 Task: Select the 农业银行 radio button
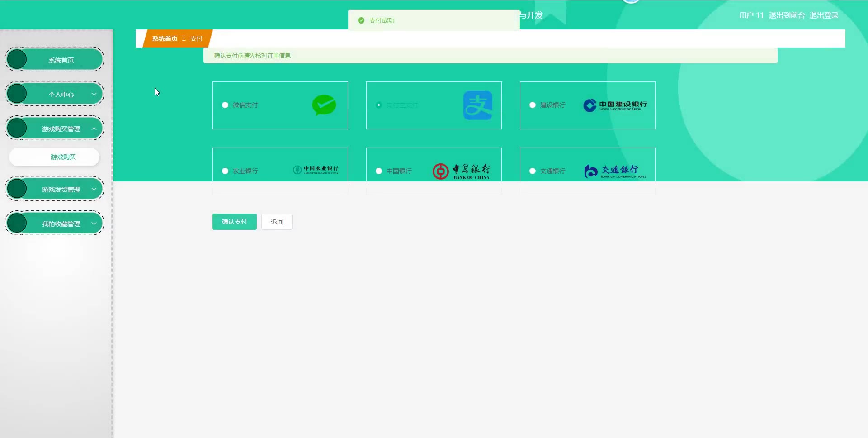point(225,171)
